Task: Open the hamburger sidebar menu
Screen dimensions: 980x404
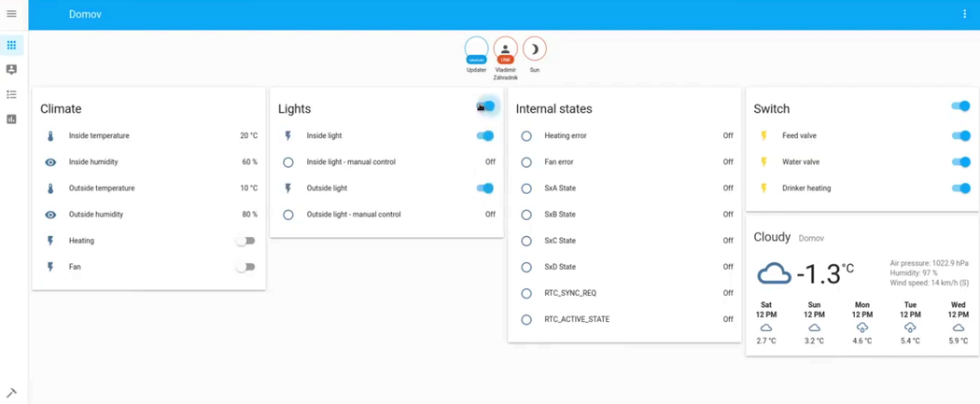Action: click(x=11, y=14)
